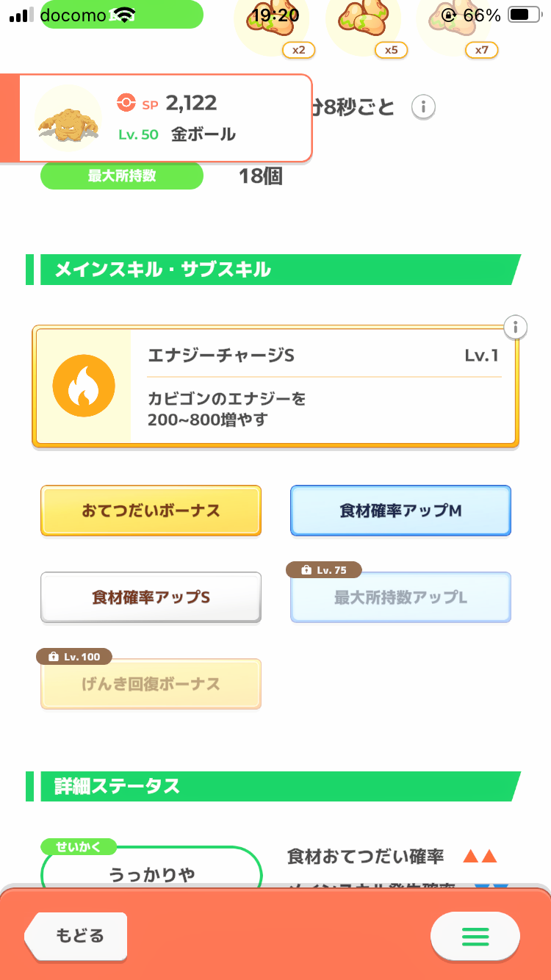Viewport: 551px width, 980px height.
Task: Tap the Lv. 75 lock badge
Action: tap(323, 570)
